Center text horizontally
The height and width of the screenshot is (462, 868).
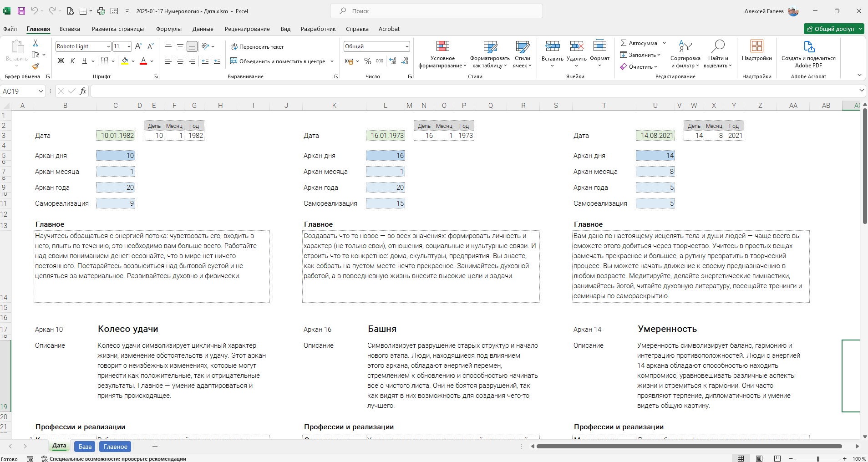point(180,61)
